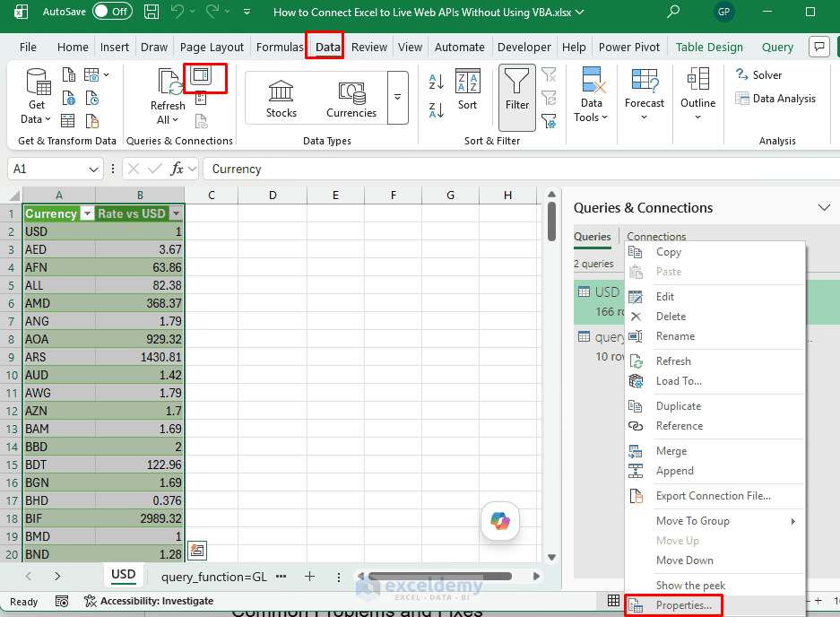The height and width of the screenshot is (617, 840).
Task: Open Advanced filter options
Action: pyautogui.click(x=549, y=122)
